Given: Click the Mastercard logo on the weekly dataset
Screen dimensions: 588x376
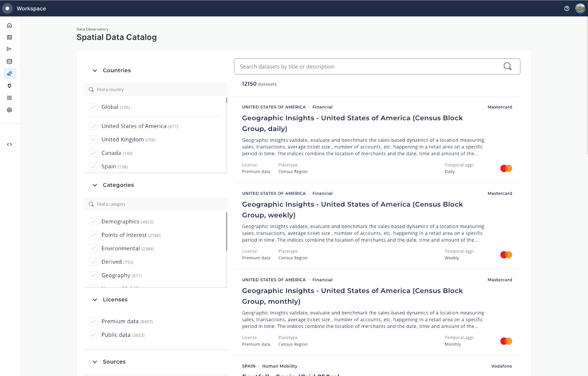Looking at the screenshot, I should click(x=506, y=254).
